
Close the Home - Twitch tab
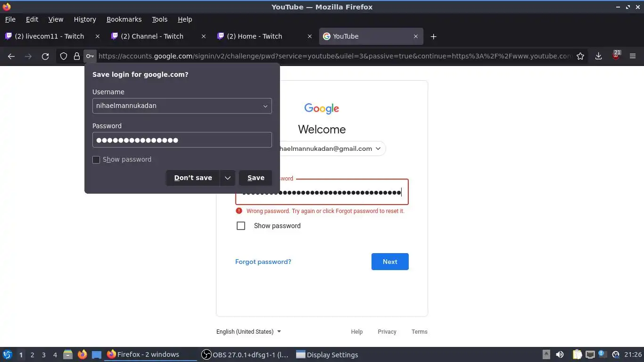click(310, 36)
